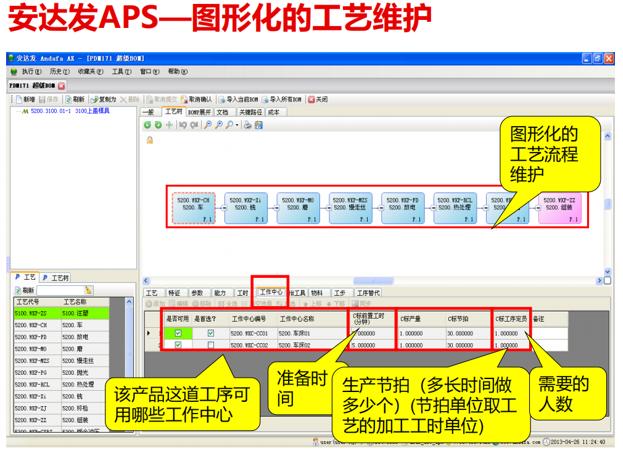The width and height of the screenshot is (623, 455).
Task: Open the 收藏夹 menu
Action: pyautogui.click(x=91, y=72)
